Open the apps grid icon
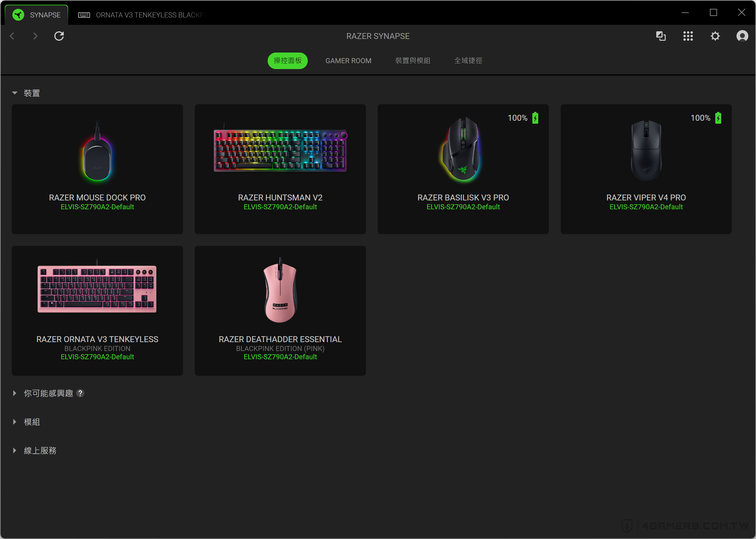The image size is (756, 539). [688, 36]
